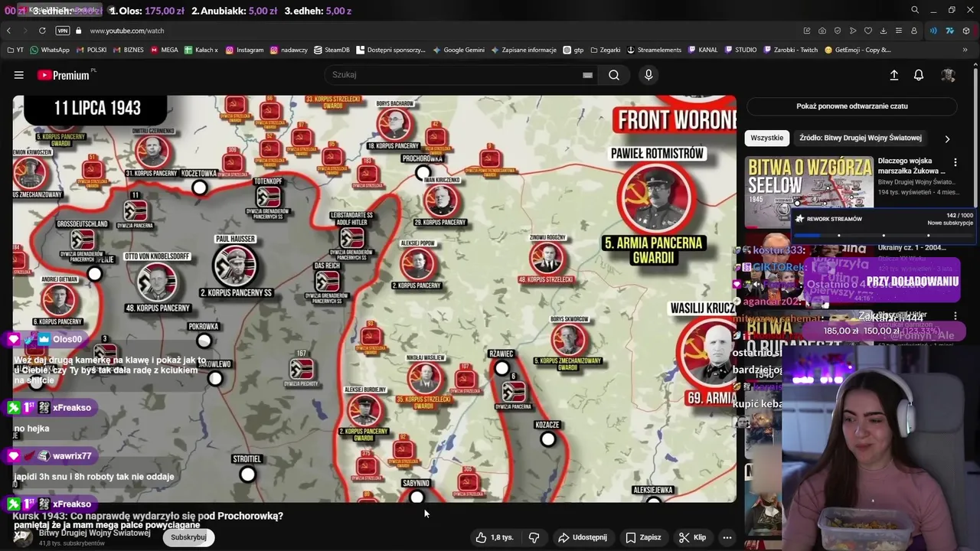Open the on-screen keyboard in the search box
The height and width of the screenshot is (551, 980).
pos(587,75)
